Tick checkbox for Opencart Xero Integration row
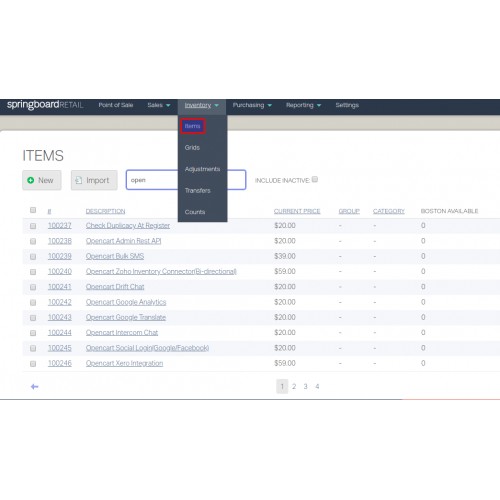 pyautogui.click(x=33, y=364)
